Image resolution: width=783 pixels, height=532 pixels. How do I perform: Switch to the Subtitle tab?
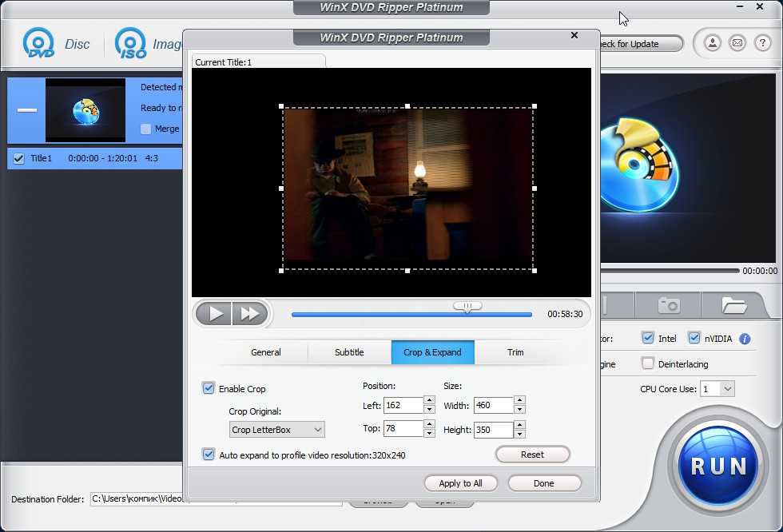tap(349, 352)
